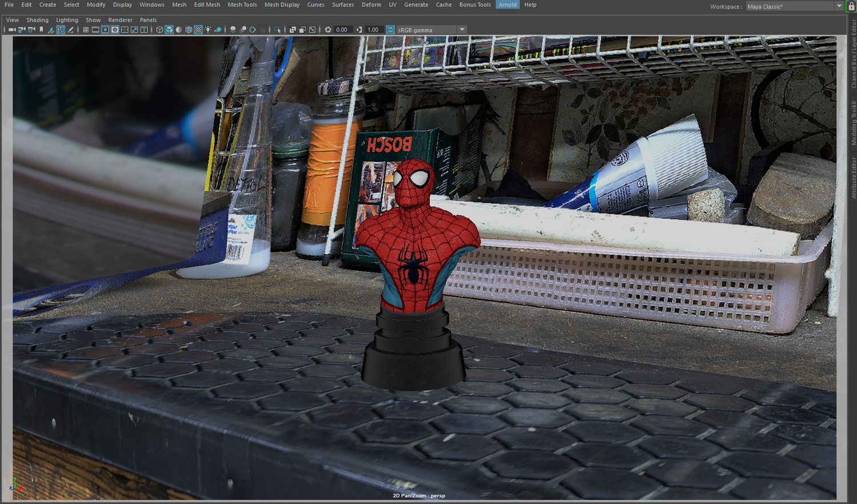Toggle 2D Pan/Zoom in the panel toolbar
This screenshot has height=504, width=857.
(x=61, y=30)
